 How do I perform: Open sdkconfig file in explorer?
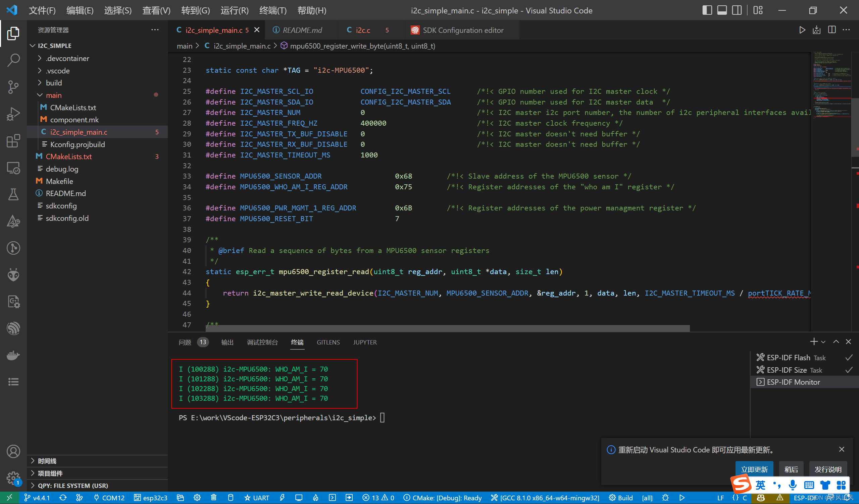(x=61, y=206)
